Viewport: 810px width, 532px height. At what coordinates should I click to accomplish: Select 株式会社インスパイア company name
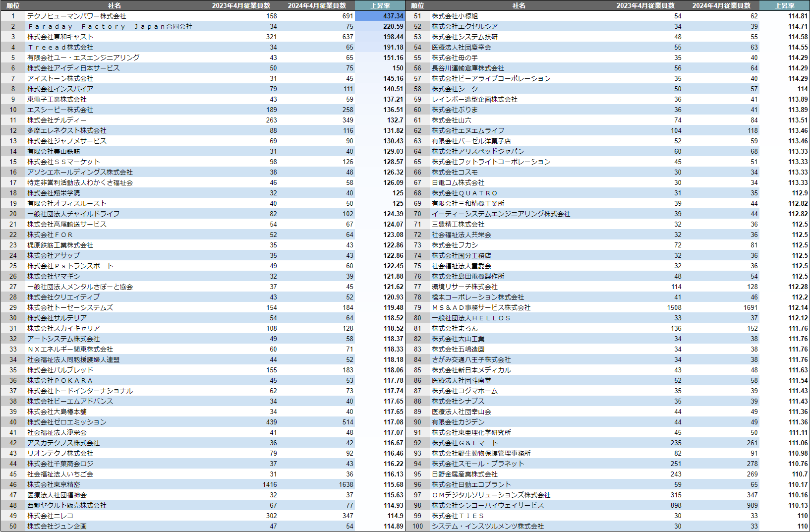(x=60, y=89)
